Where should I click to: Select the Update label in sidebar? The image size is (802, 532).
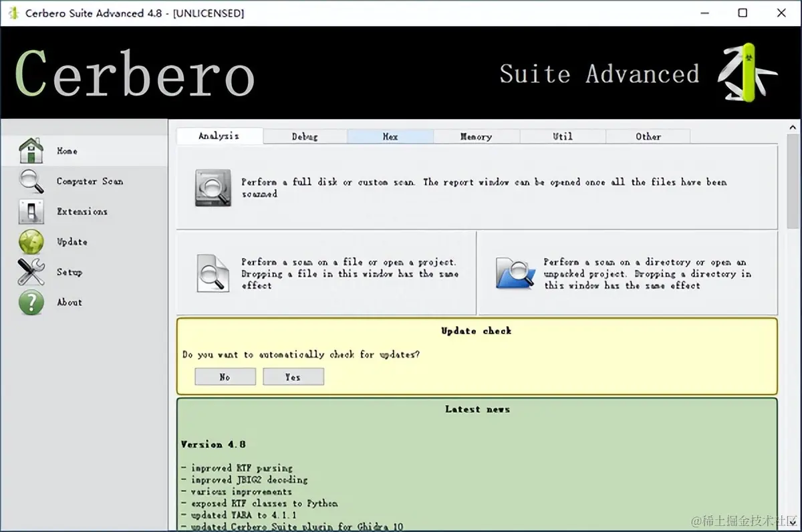72,242
